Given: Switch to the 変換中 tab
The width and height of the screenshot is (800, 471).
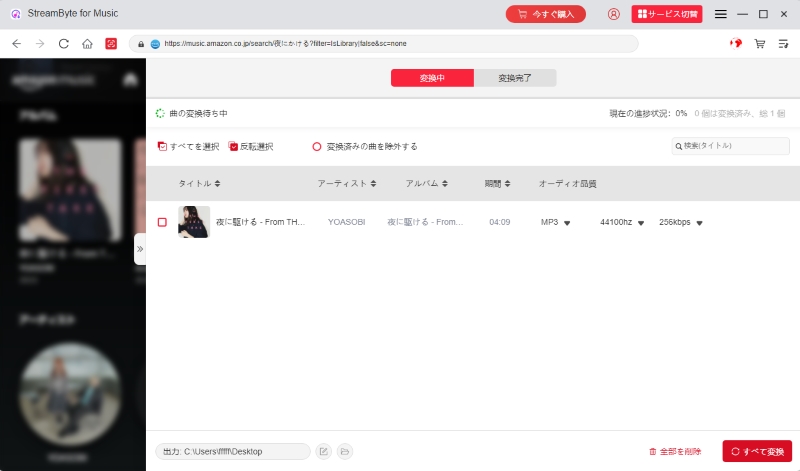Looking at the screenshot, I should click(x=432, y=78).
